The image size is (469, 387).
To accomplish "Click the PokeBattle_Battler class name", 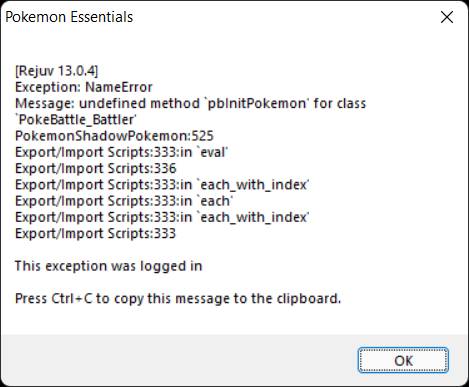I will pos(76,120).
